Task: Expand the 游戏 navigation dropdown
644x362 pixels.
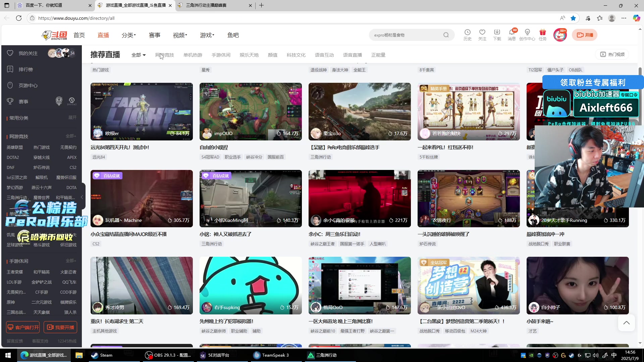Action: [207, 35]
